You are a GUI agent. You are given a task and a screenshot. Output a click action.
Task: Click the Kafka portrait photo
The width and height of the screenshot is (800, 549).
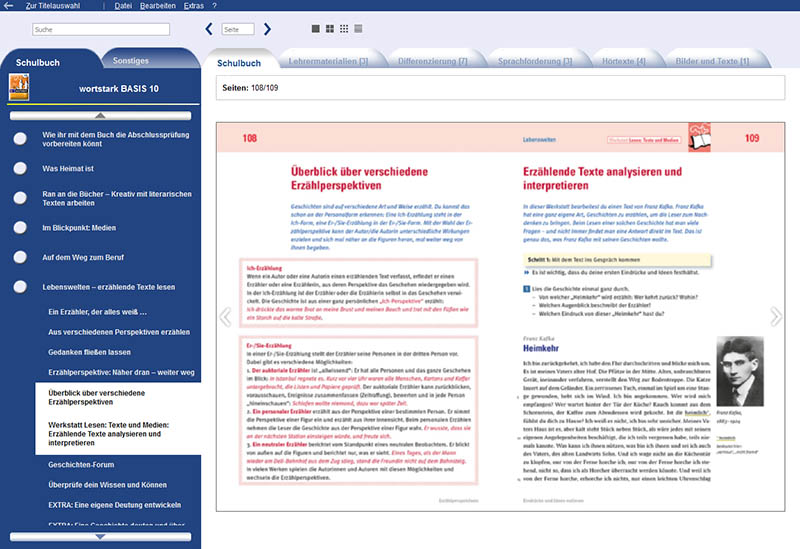740,371
